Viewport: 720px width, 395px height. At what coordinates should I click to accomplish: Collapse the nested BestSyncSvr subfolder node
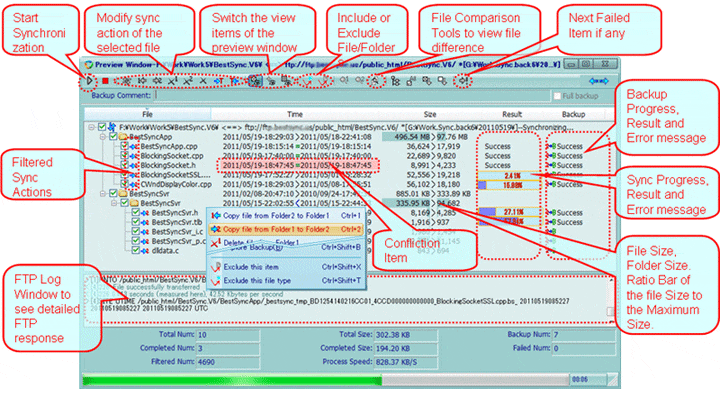[x=114, y=203]
